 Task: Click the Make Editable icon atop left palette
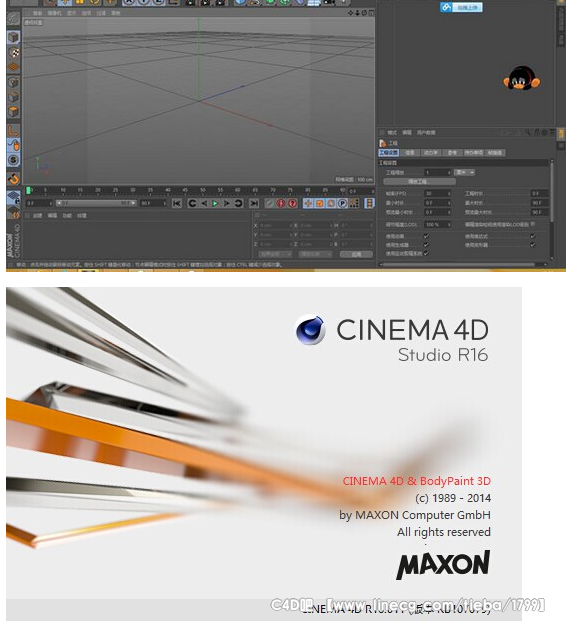coord(13,18)
